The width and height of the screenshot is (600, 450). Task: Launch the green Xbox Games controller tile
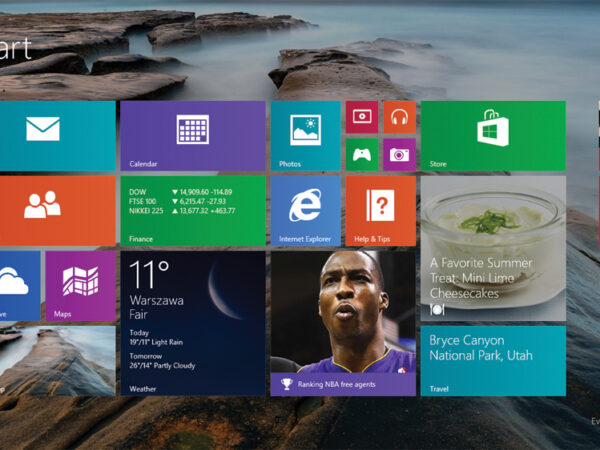[x=361, y=154]
